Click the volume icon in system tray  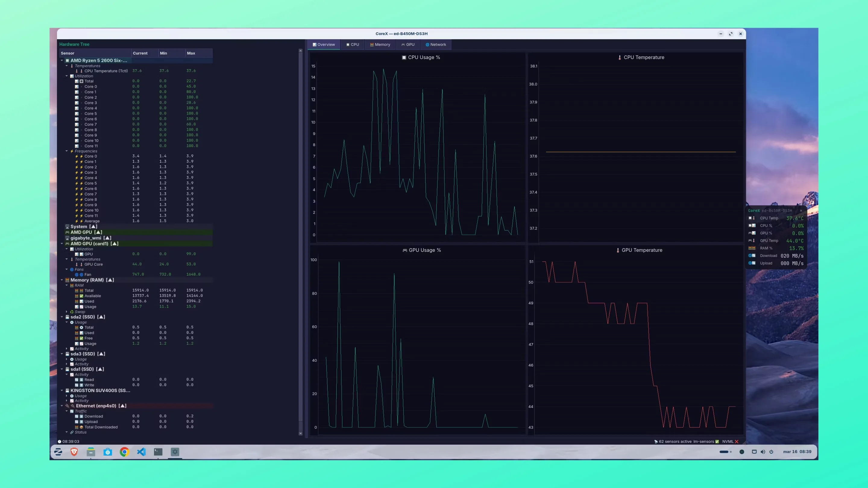tap(763, 452)
